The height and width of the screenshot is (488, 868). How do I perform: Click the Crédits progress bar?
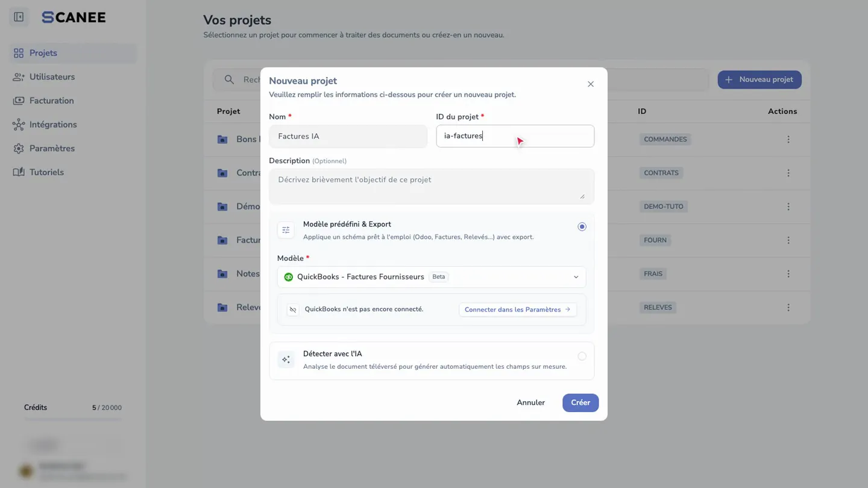(73, 419)
